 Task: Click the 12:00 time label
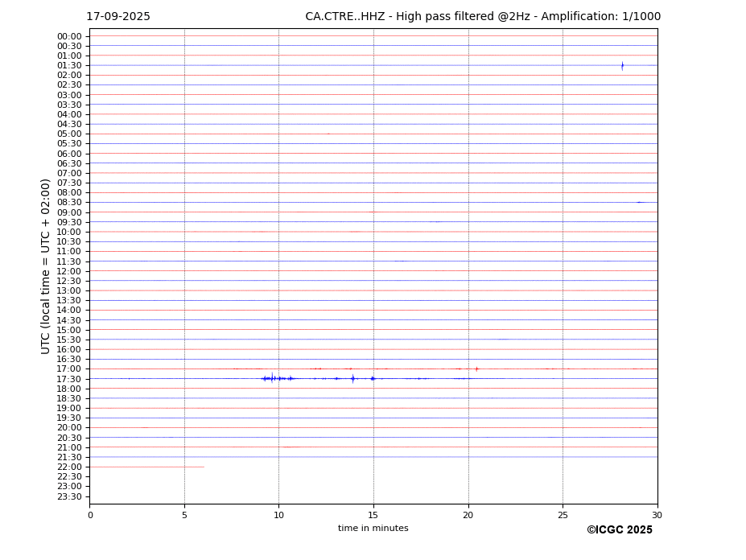69,271
